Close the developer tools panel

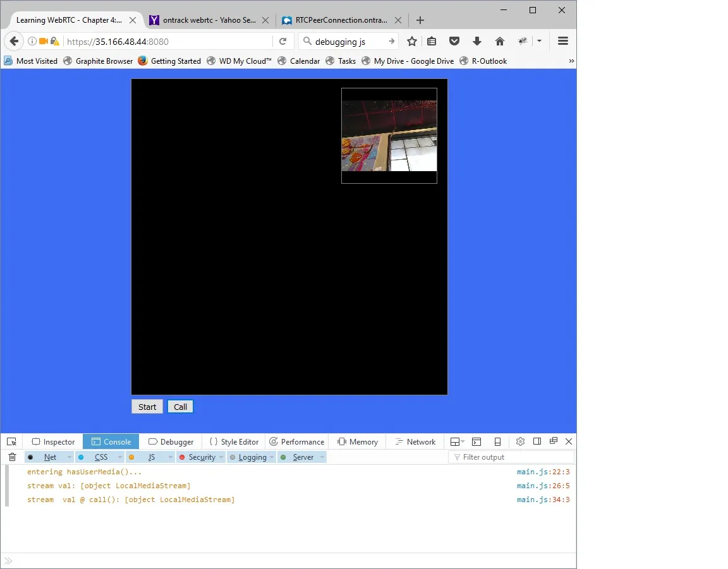pos(569,441)
